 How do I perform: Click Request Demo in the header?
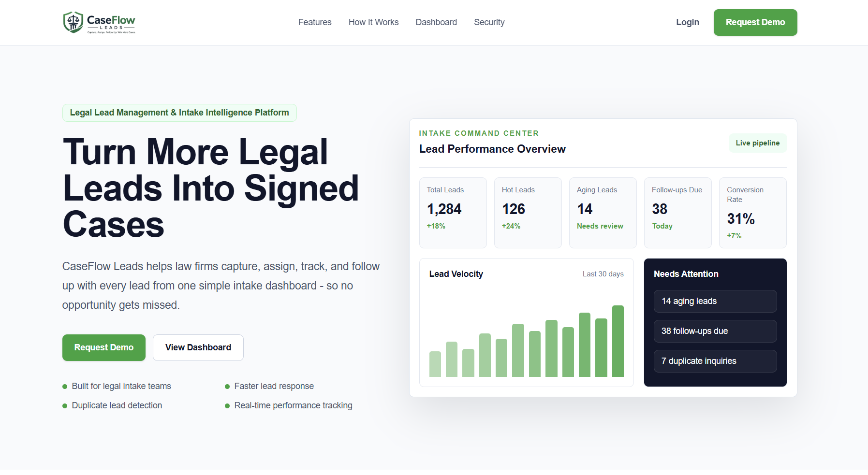755,22
